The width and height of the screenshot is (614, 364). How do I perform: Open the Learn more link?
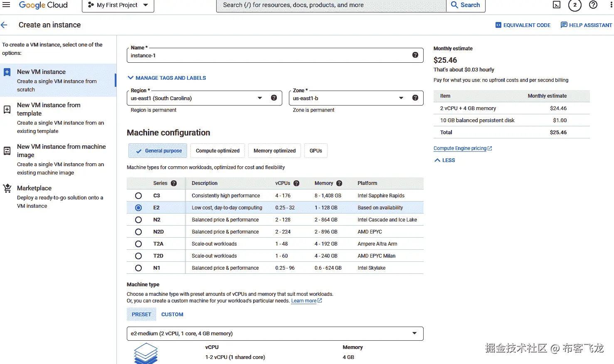[303, 301]
